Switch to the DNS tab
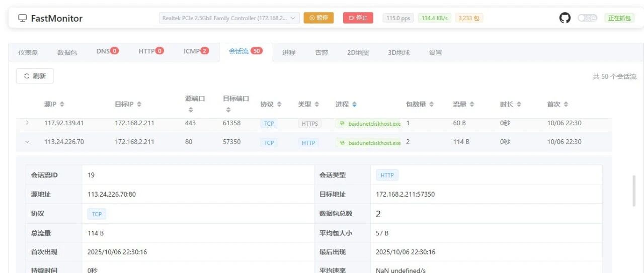 coord(107,51)
